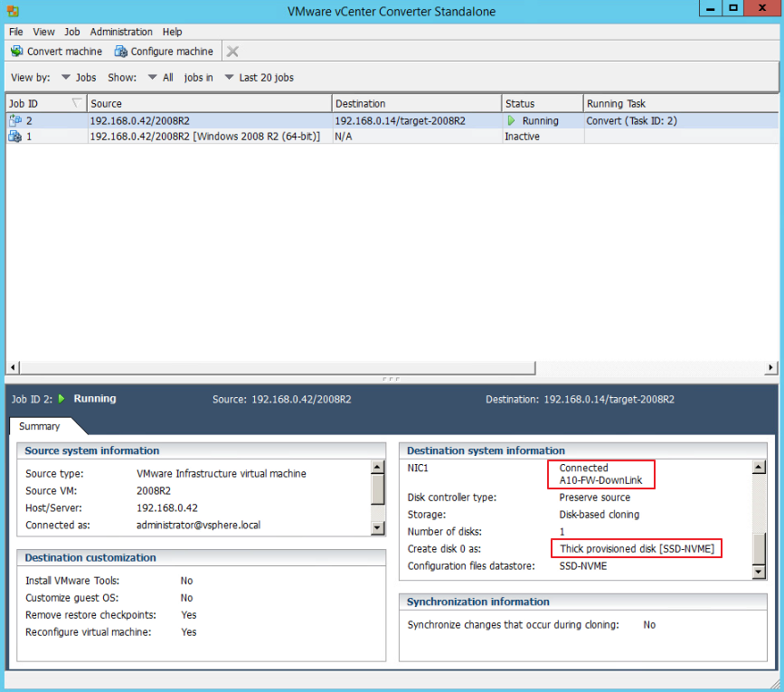Select the Windows 2008 R2 (64-bit) source cell
The width and height of the screenshot is (784, 692).
(x=205, y=136)
